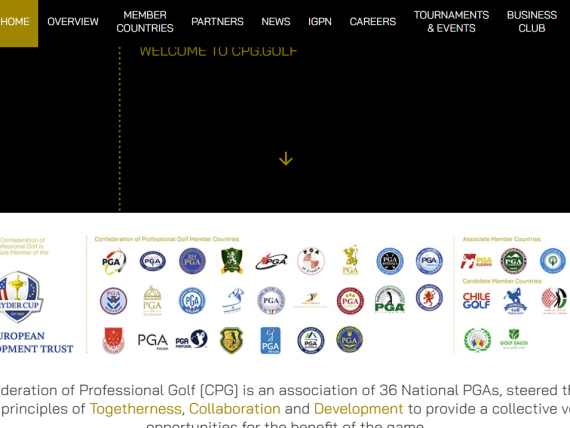Viewport: 570px width, 428px height.
Task: Click the green shield lion logo
Action: pos(232,261)
